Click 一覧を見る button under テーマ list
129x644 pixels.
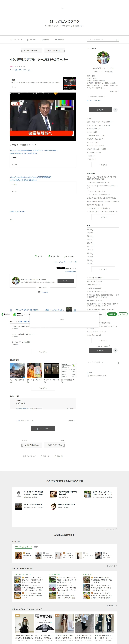[x=103, y=165]
